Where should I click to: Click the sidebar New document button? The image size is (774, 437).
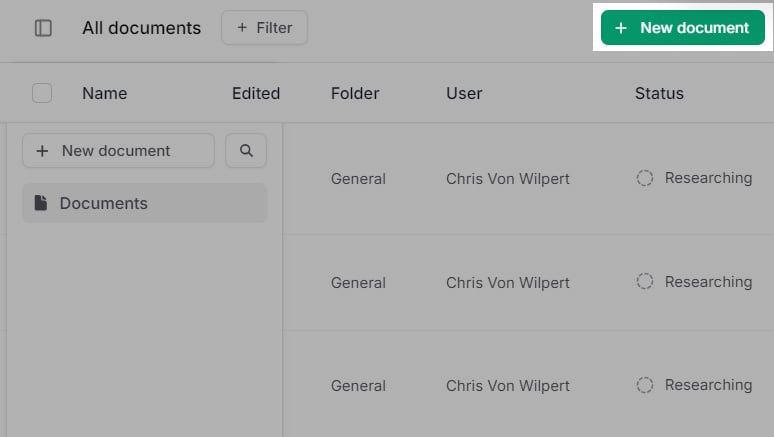pos(118,151)
